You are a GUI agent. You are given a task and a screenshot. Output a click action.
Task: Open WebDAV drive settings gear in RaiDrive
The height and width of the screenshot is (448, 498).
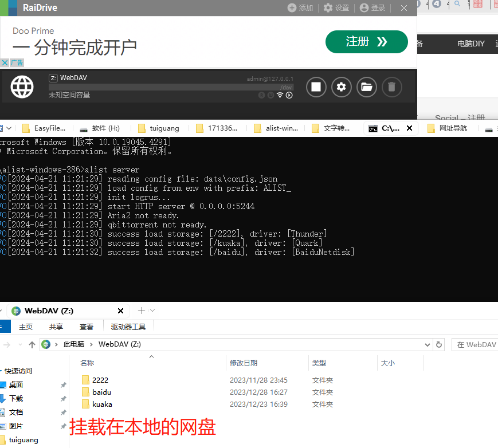click(341, 87)
